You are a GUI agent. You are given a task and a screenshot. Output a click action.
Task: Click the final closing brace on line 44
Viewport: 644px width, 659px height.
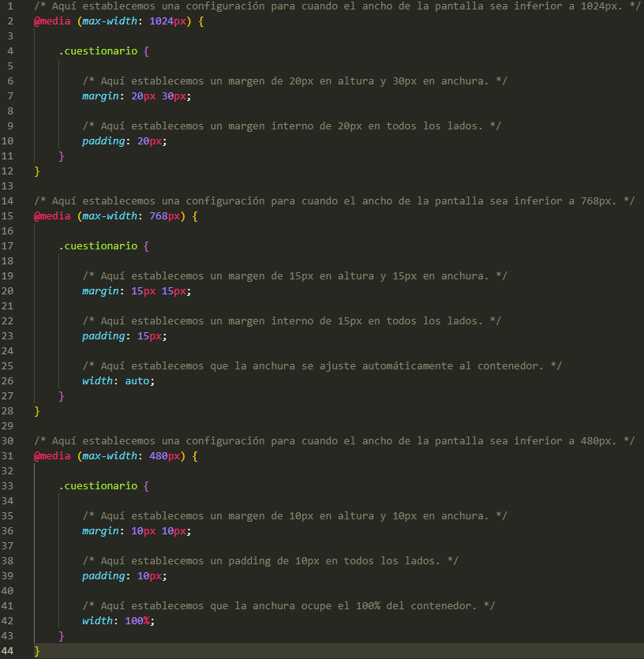click(x=37, y=651)
